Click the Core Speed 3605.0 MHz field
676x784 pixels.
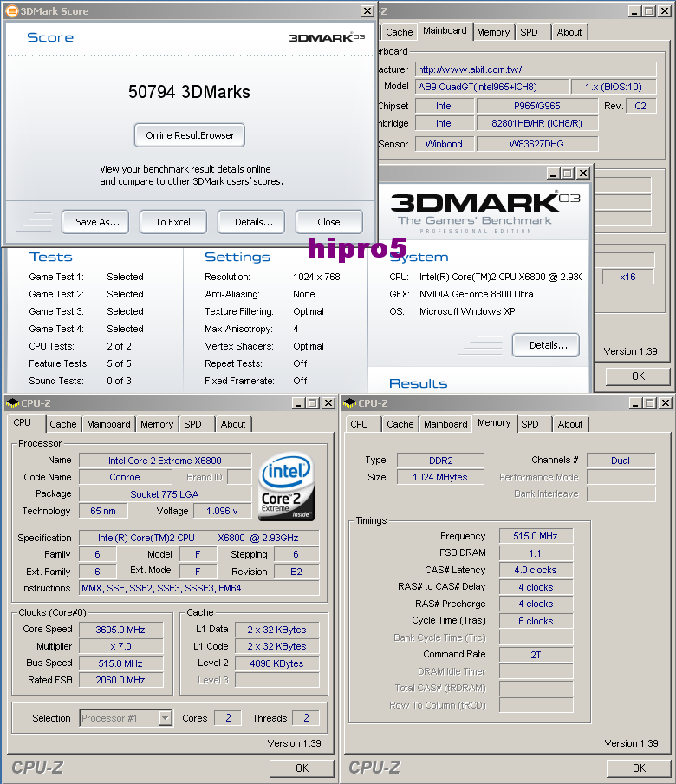(x=121, y=630)
